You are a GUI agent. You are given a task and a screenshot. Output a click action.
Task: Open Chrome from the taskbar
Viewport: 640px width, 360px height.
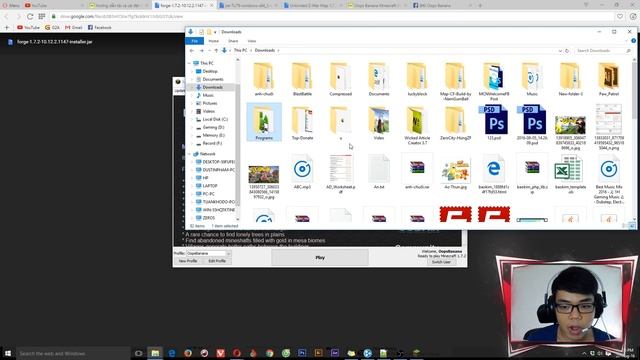(x=269, y=353)
